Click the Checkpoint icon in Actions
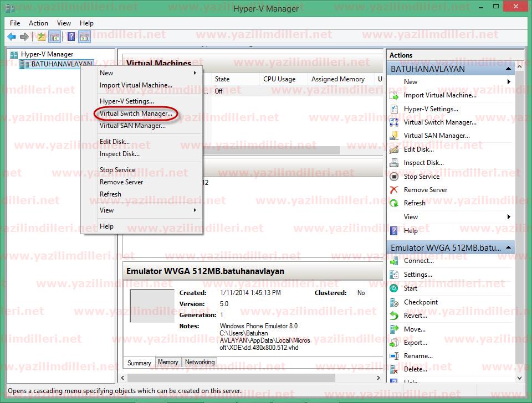The width and height of the screenshot is (532, 403). [x=394, y=302]
